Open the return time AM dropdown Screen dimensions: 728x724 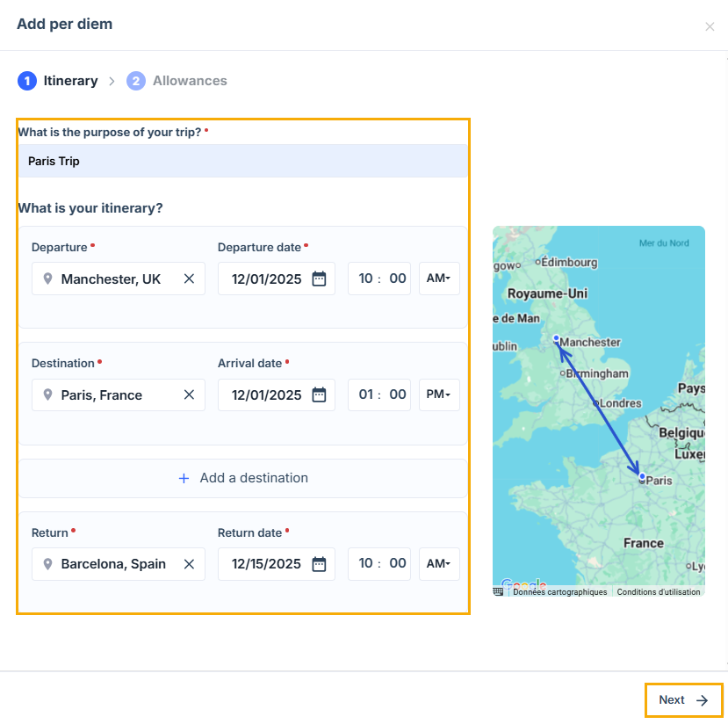[438, 563]
